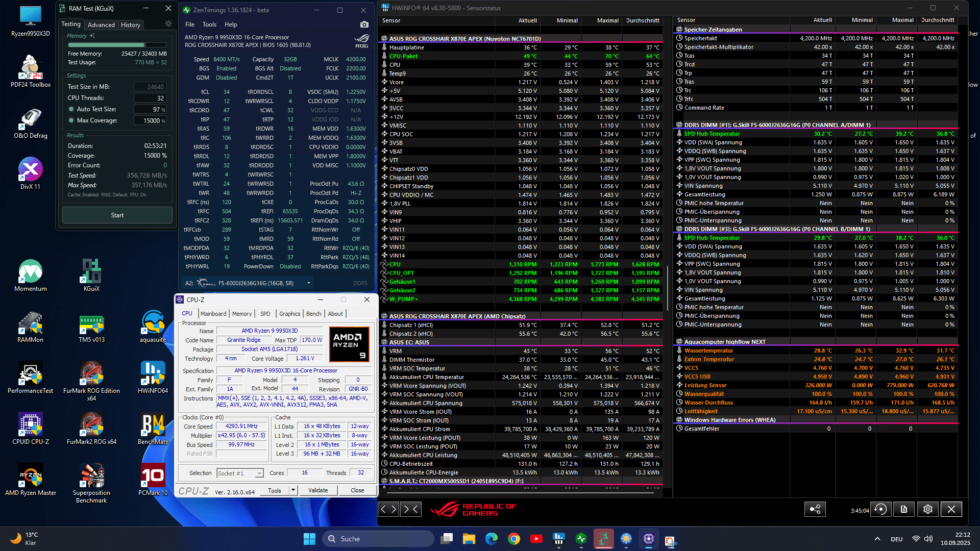Click the HWiNFO collapse columns arrows
This screenshot has width=980, height=551.
click(411, 509)
